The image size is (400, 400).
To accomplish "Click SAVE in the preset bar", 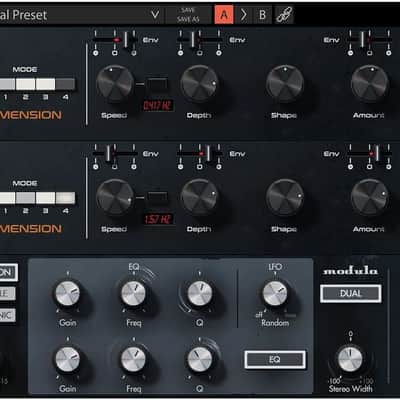I will (x=188, y=10).
